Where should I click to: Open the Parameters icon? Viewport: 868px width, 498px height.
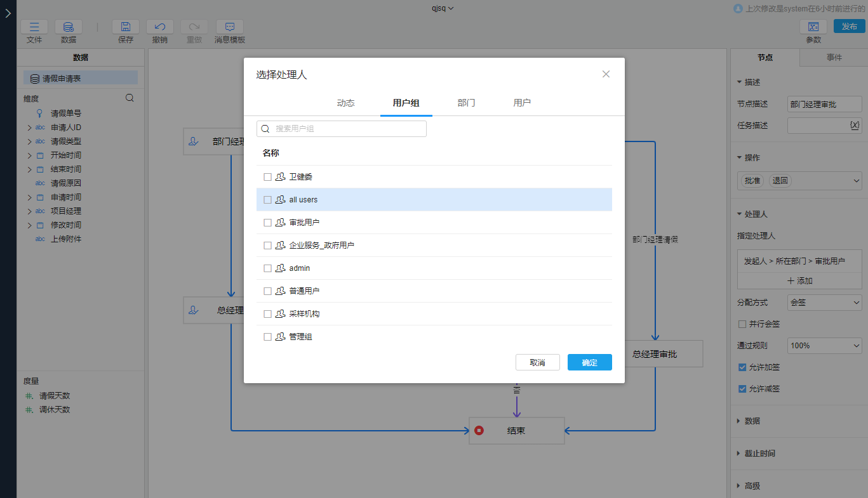[813, 27]
